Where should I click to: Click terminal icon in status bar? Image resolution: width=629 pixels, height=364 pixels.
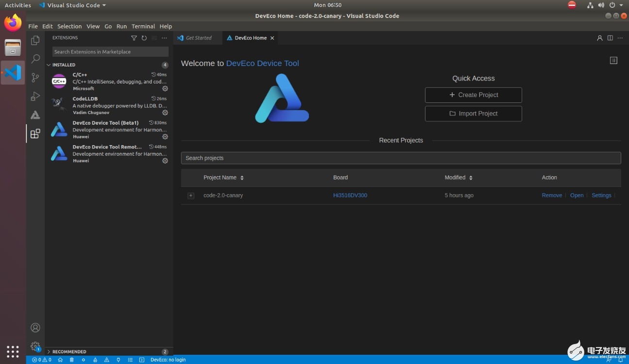142,360
